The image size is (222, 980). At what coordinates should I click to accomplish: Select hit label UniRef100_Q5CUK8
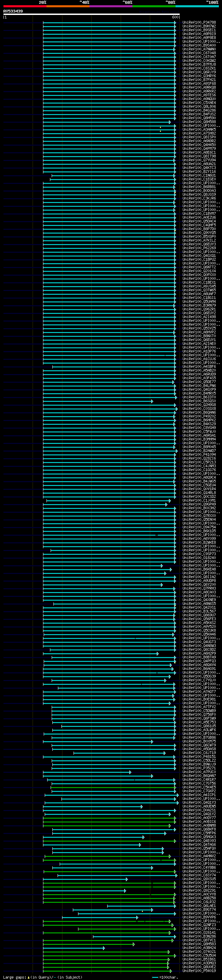point(199,630)
